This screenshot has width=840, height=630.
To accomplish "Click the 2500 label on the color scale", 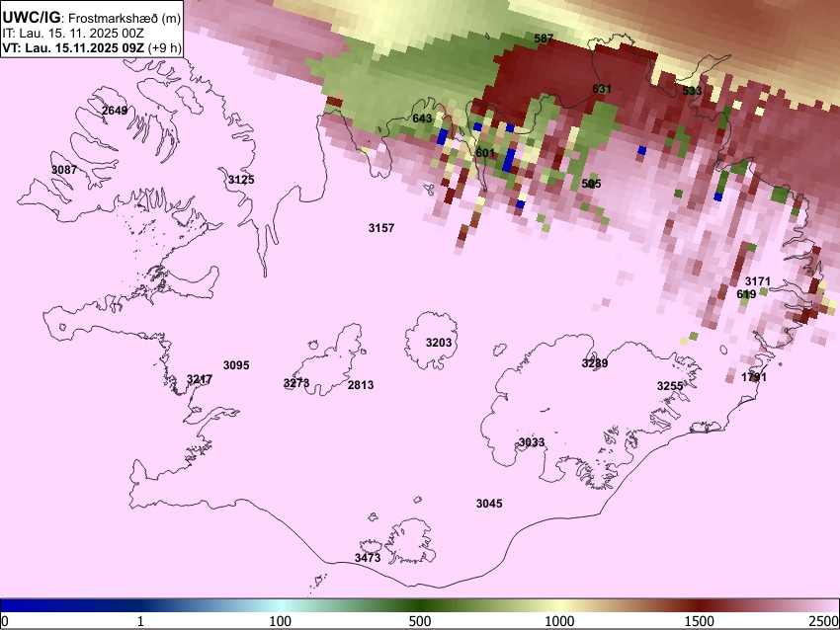I will point(824,621).
